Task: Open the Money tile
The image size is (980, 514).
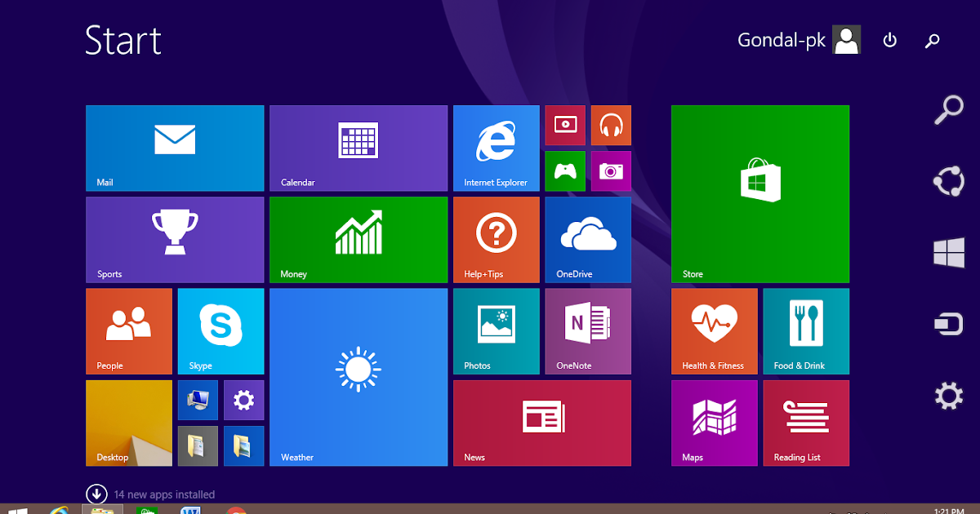Action: (x=359, y=240)
